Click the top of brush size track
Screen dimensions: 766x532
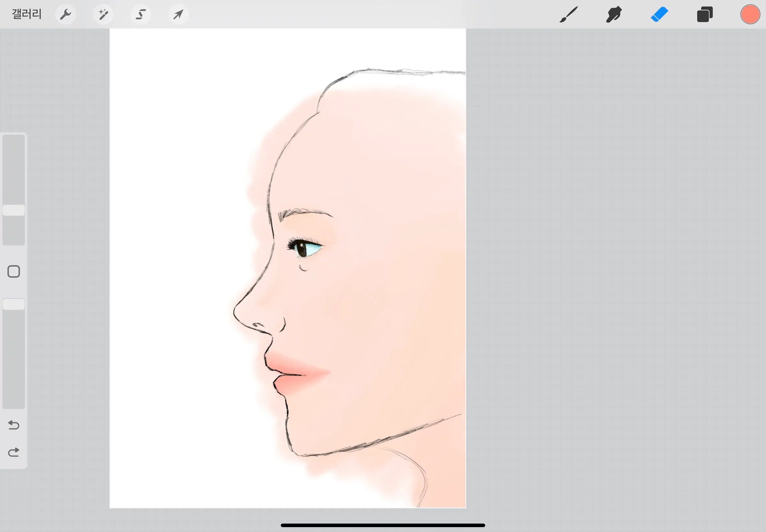point(14,139)
